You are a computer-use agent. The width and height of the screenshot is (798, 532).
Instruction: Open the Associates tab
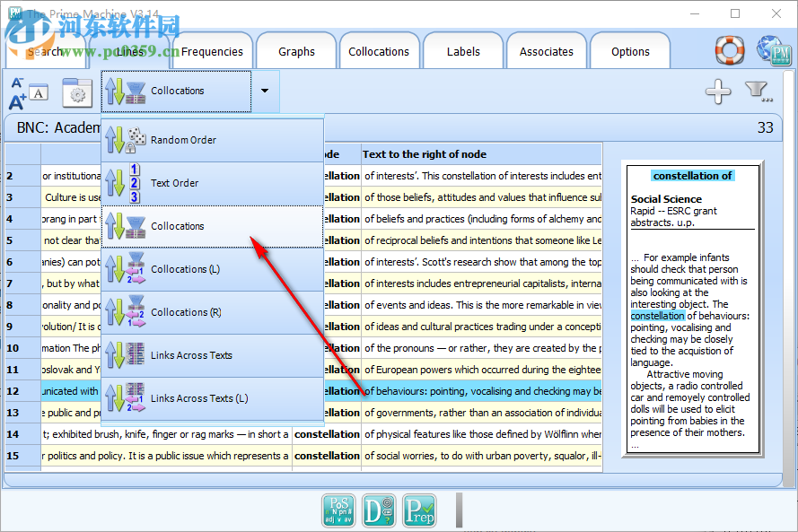(x=546, y=51)
